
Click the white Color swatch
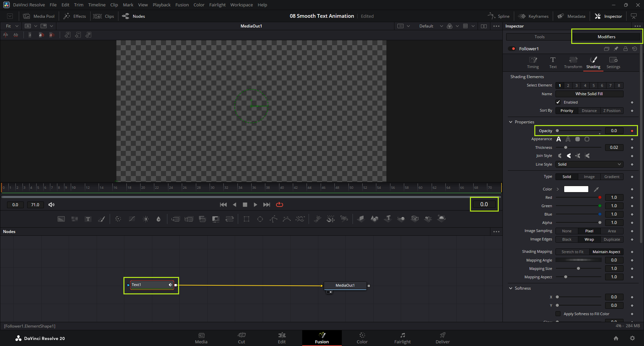[x=576, y=189]
